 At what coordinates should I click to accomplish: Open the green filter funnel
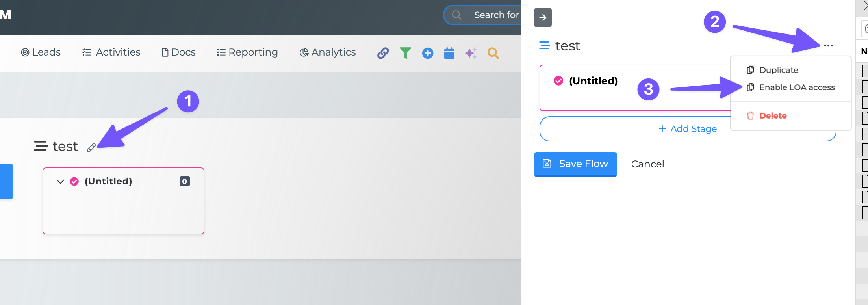[405, 53]
